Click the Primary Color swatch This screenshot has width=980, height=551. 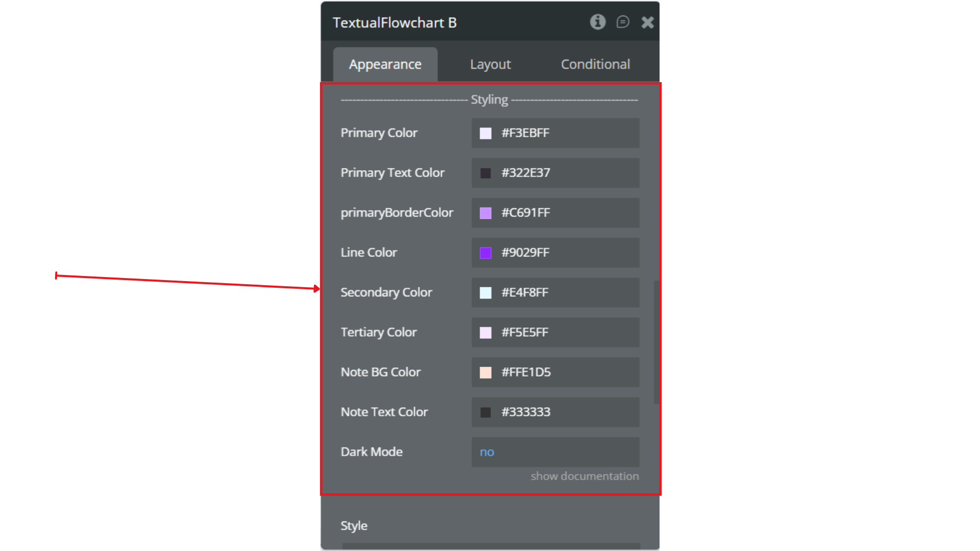pyautogui.click(x=485, y=133)
